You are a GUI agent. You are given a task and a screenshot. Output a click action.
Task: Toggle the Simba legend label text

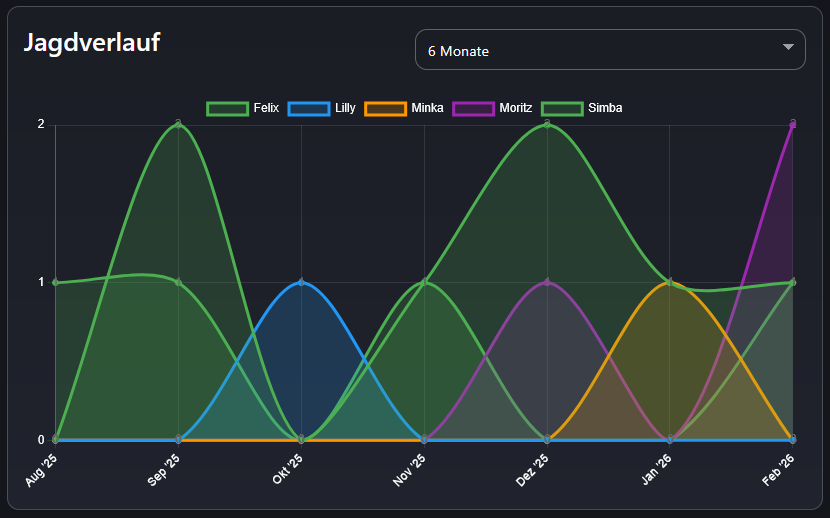pyautogui.click(x=605, y=108)
